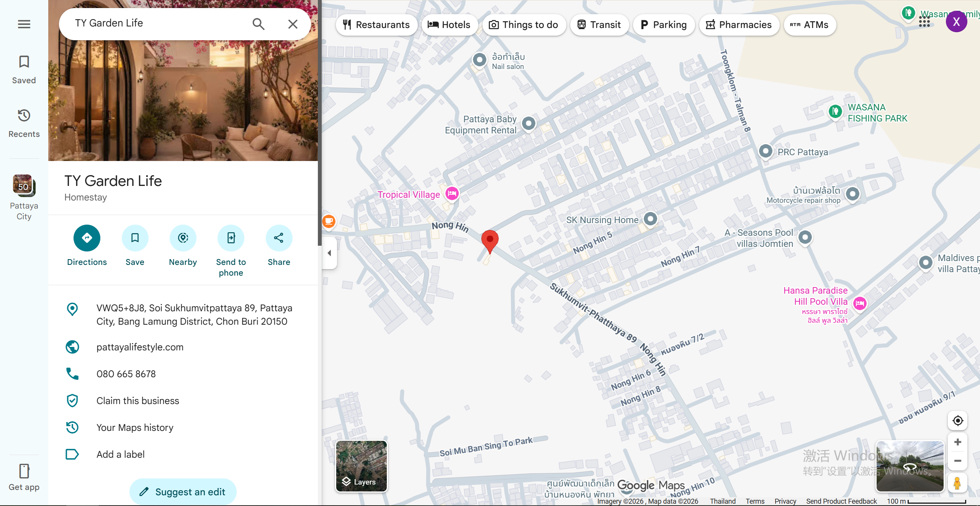Click the Thailand link in the footer
Screen dimensions: 980x506
[x=723, y=501]
